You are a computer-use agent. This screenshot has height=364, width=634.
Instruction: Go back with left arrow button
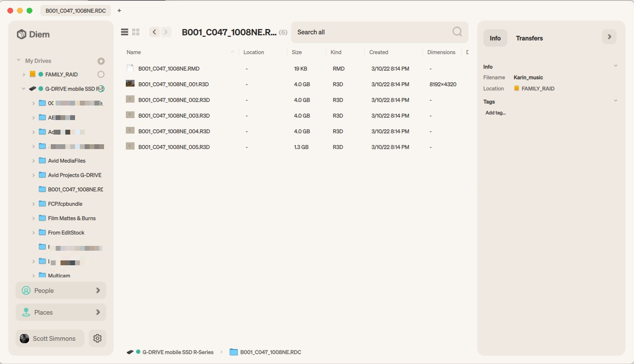coord(154,32)
